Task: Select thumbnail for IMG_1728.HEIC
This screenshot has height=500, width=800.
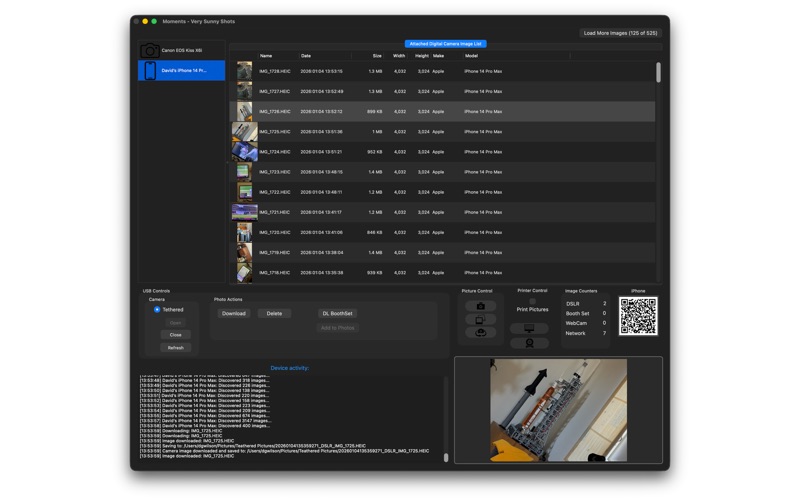Action: (244, 71)
